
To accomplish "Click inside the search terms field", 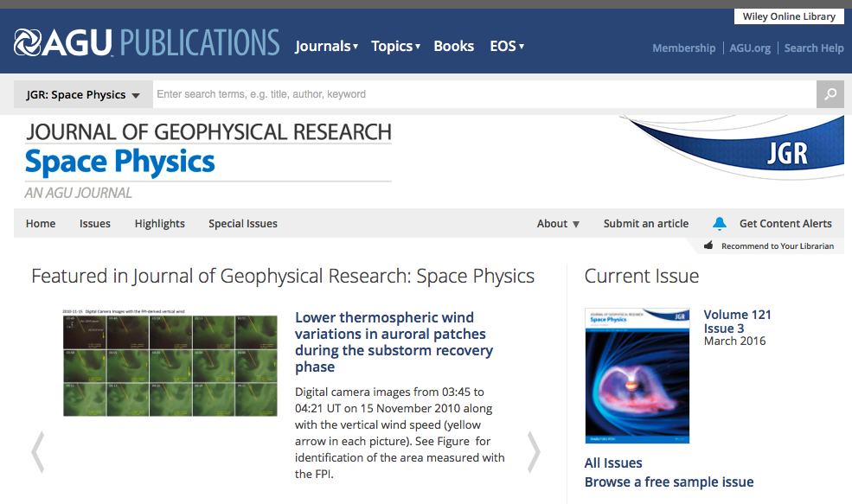I will [x=484, y=94].
